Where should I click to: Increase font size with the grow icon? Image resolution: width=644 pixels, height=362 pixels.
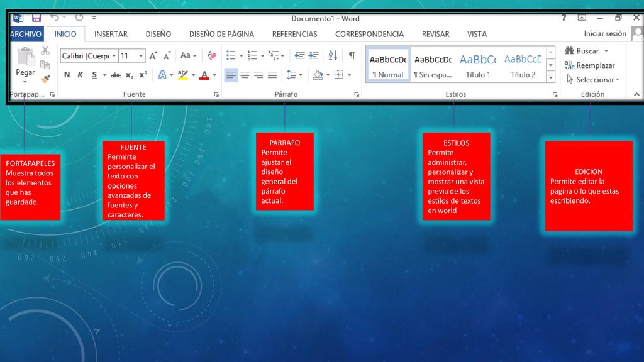[x=153, y=56]
